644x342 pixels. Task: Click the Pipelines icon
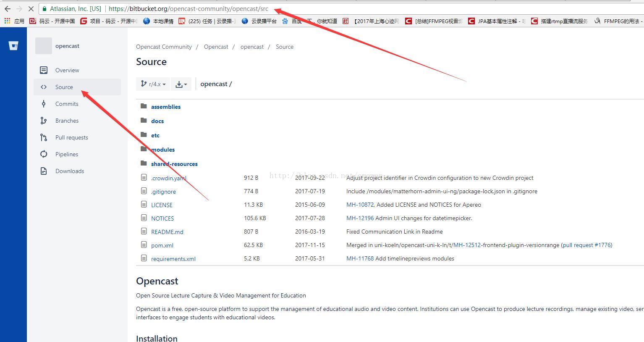point(44,154)
